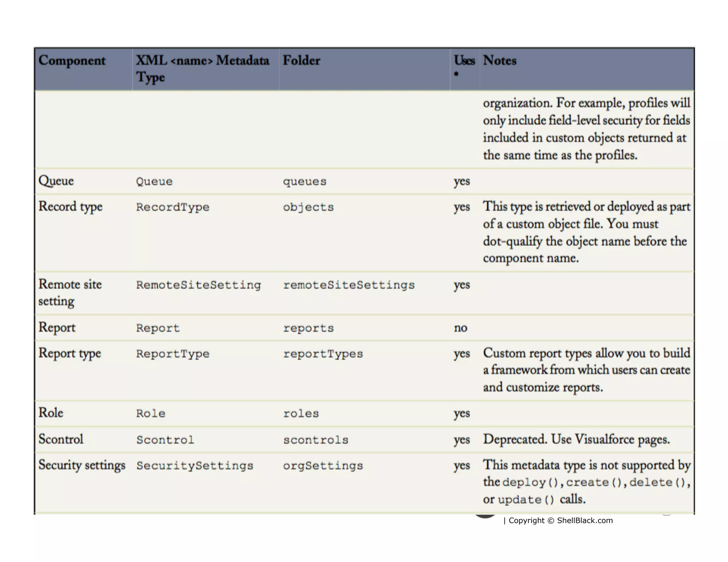Click the Report type component cell

(x=70, y=353)
